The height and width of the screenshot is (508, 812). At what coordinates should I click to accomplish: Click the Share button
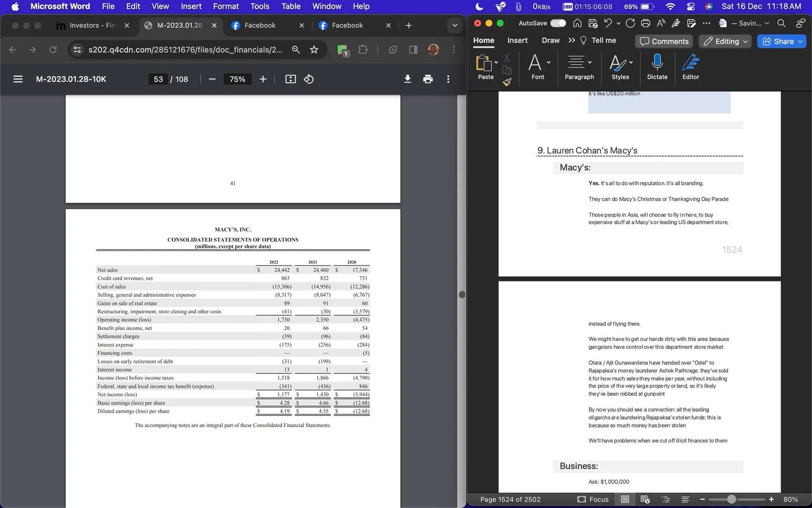(781, 41)
